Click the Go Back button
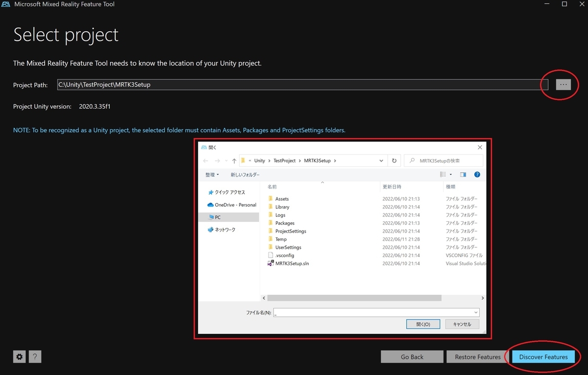 412,357
